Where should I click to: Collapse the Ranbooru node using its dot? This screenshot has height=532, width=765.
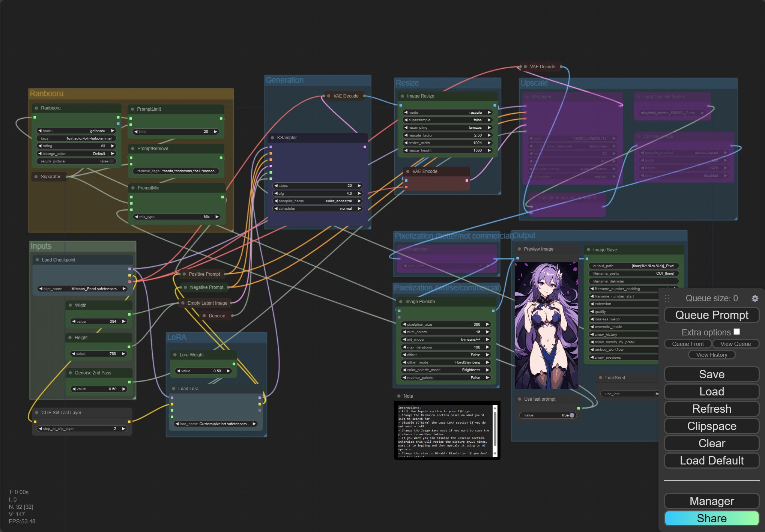click(36, 108)
